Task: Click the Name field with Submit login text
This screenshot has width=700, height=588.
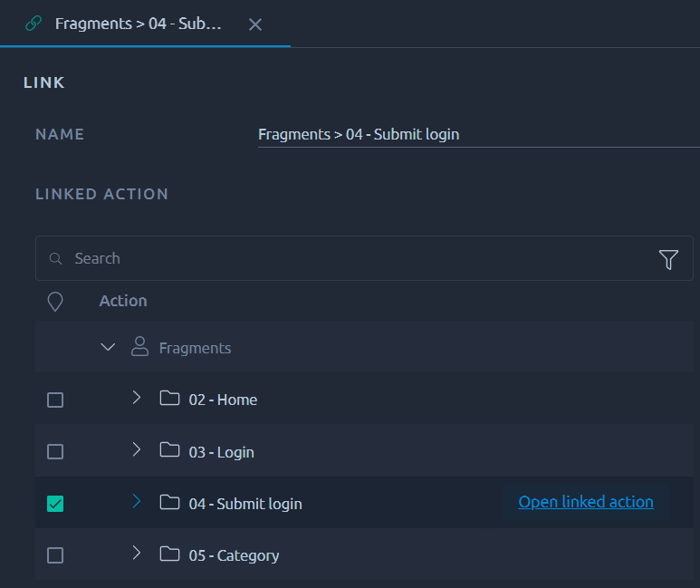Action: tap(478, 134)
